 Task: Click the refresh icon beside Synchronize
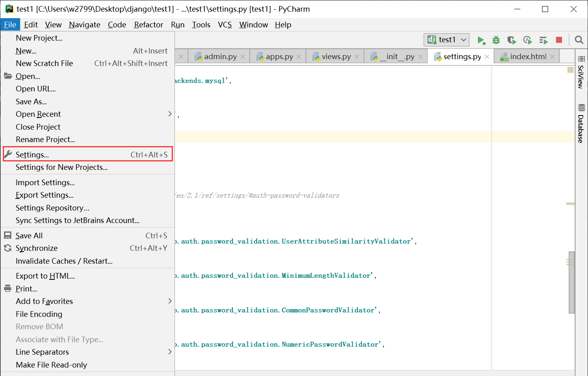click(x=8, y=248)
